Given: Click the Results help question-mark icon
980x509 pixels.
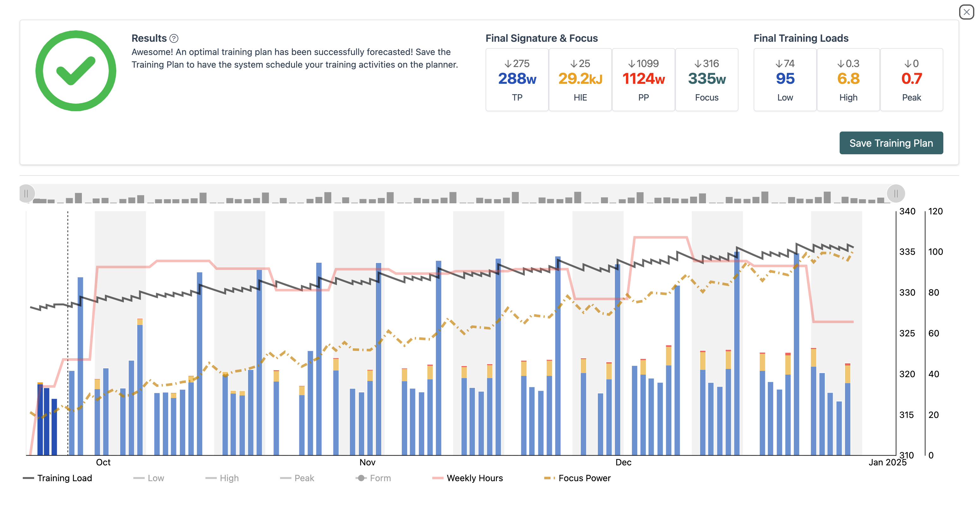Looking at the screenshot, I should (174, 39).
